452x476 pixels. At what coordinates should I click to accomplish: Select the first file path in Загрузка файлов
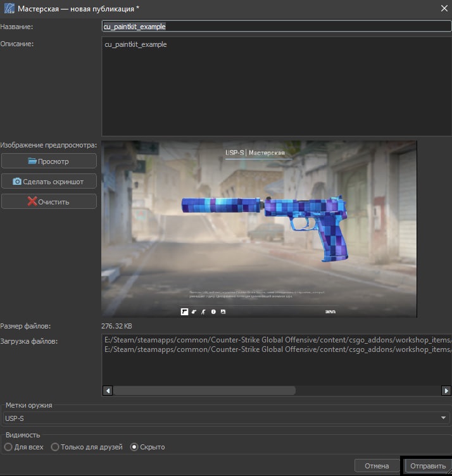278,340
